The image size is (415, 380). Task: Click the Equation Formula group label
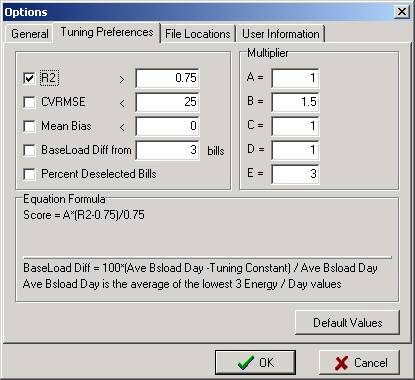(64, 199)
